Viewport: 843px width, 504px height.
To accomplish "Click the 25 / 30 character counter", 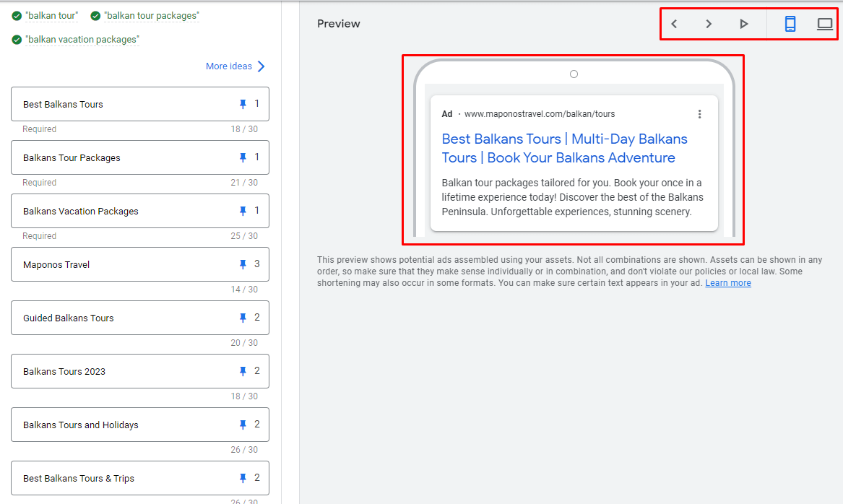I will (x=244, y=236).
